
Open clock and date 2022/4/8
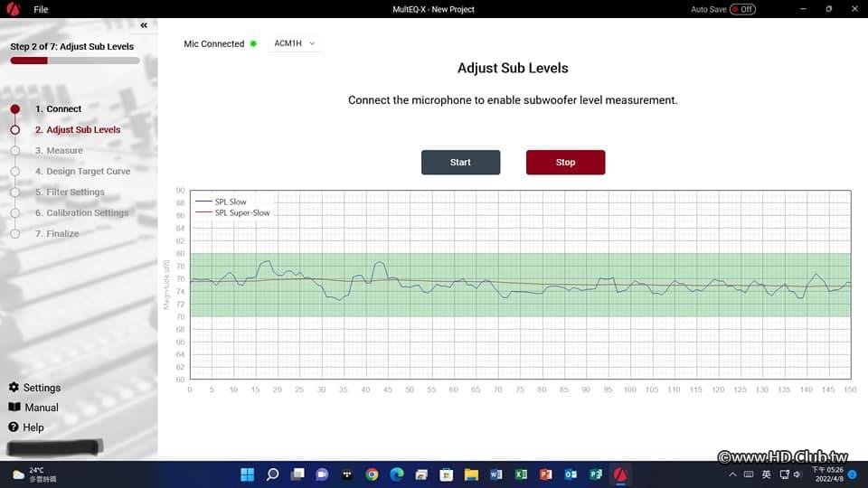[827, 474]
